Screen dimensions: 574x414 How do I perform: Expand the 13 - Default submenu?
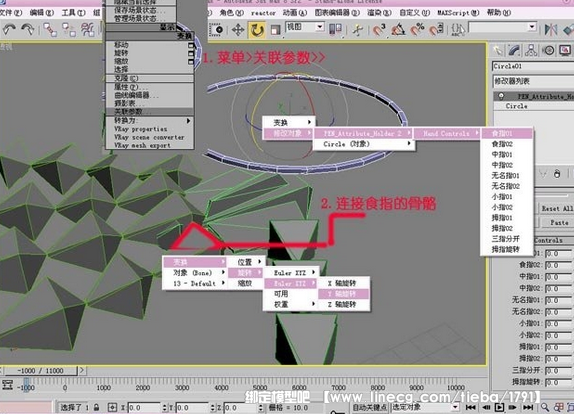194,283
